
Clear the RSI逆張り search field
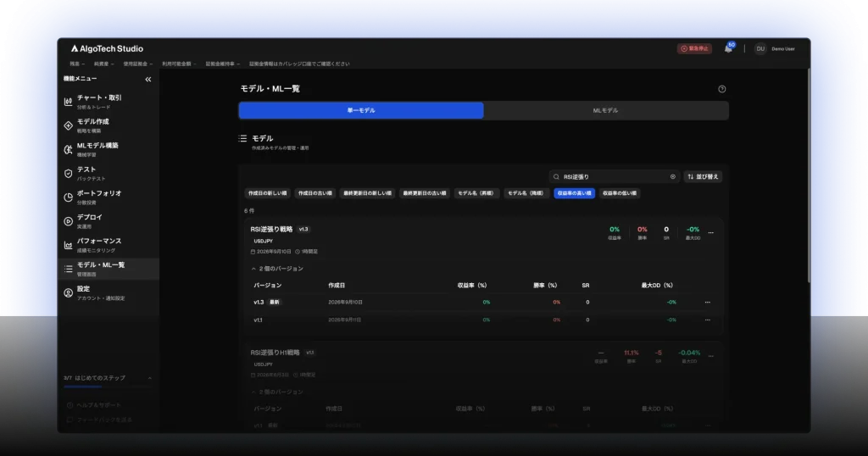pyautogui.click(x=672, y=176)
